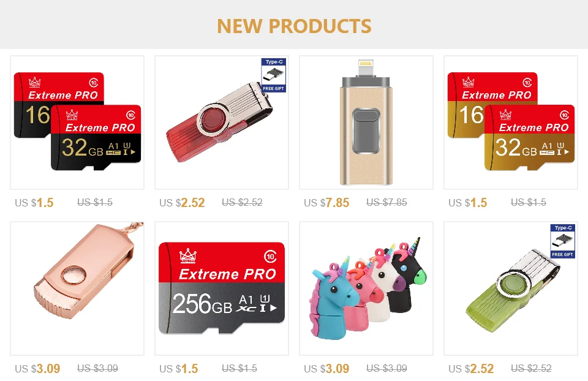This screenshot has width=588, height=381.
Task: Click the US $2.52 price under green drive
Action: (x=471, y=369)
